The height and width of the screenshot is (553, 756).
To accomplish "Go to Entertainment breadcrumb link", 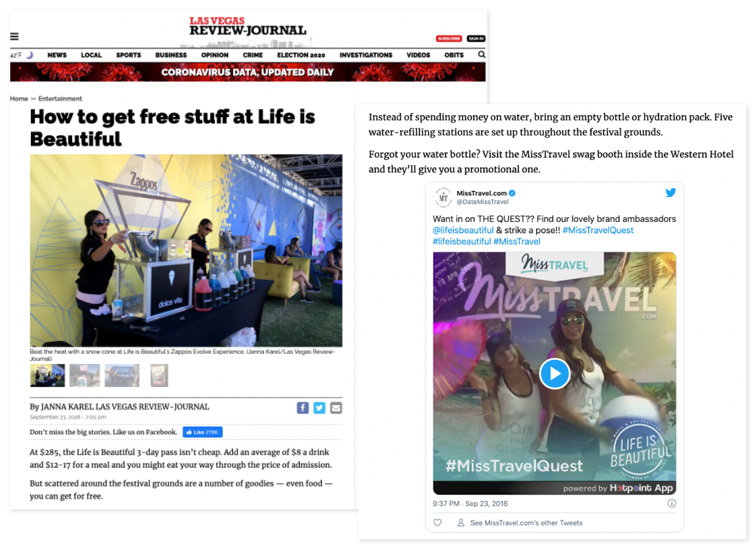I will pyautogui.click(x=61, y=99).
